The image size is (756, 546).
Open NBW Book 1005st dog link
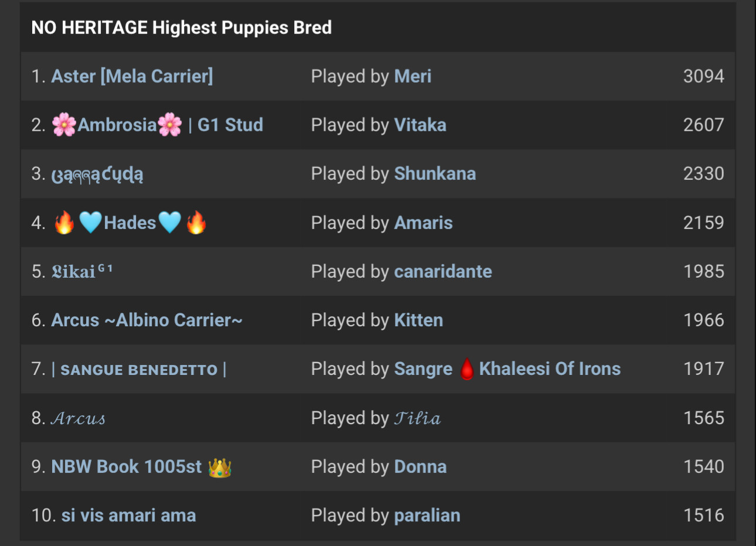[141, 467]
